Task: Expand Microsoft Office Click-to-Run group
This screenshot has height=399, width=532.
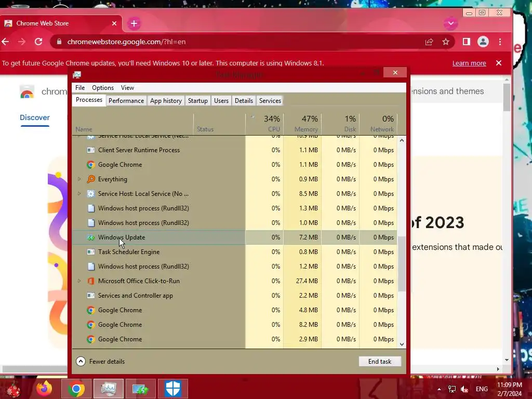Action: point(79,281)
